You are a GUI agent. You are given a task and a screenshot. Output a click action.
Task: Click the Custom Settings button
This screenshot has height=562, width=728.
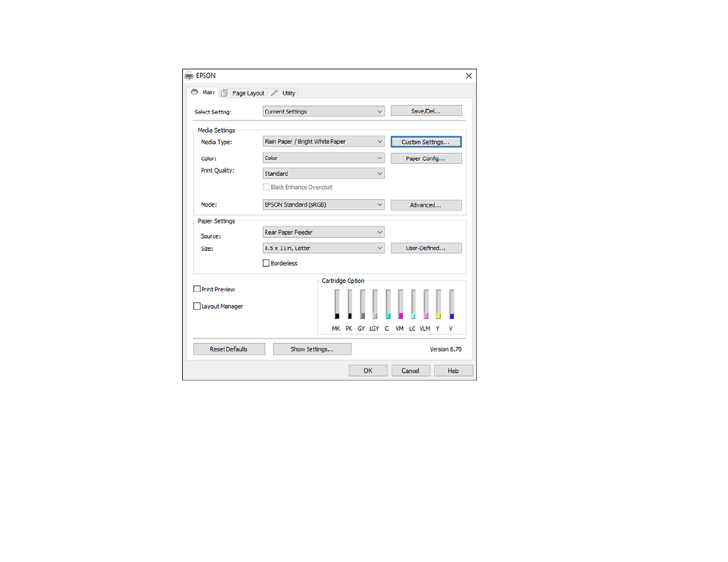pos(426,143)
